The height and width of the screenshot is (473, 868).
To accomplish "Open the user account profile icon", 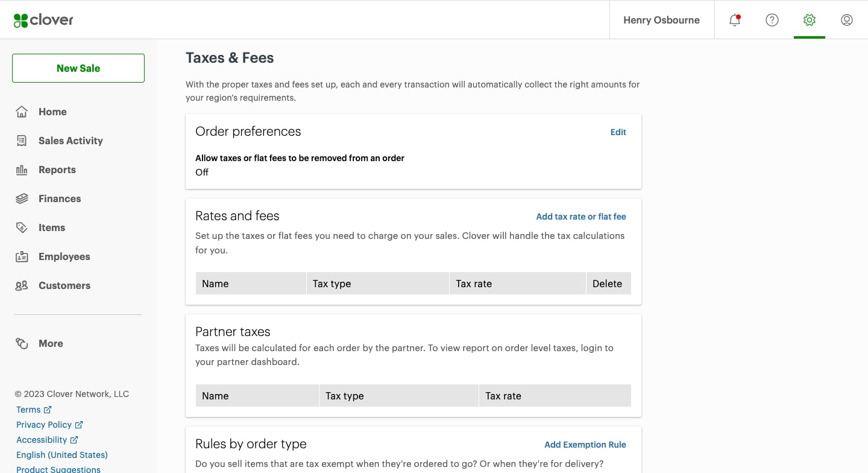I will click(846, 20).
